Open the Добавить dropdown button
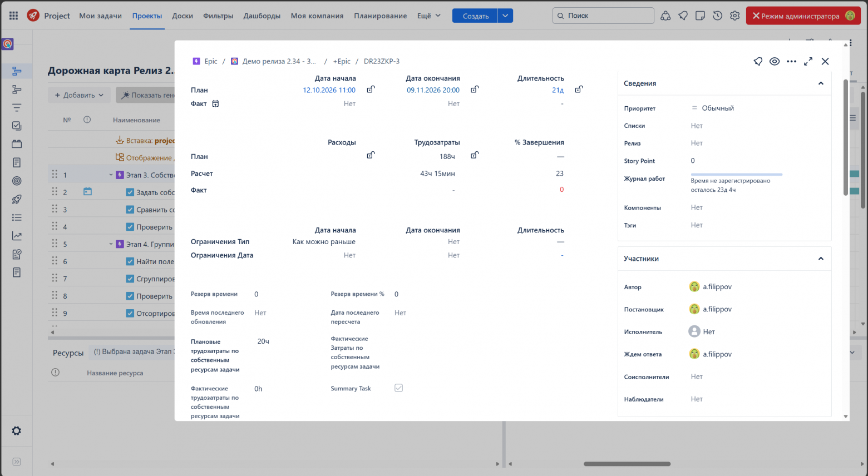This screenshot has height=476, width=868. [x=79, y=95]
